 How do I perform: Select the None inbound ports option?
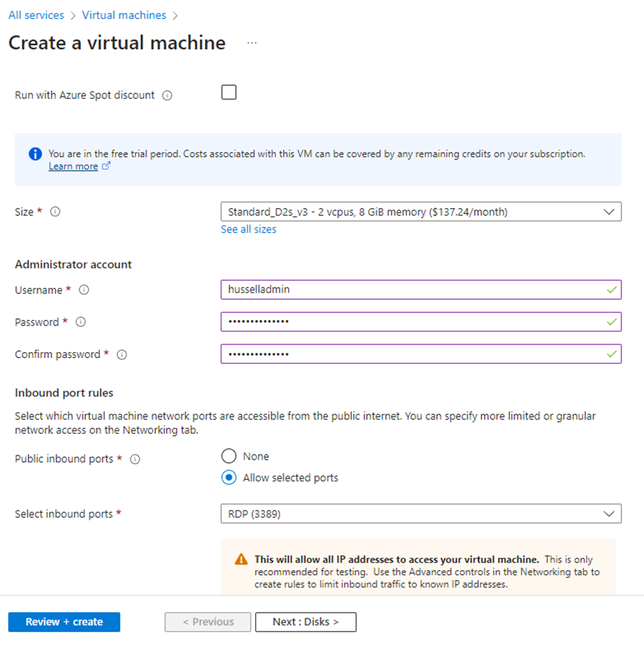pos(229,456)
